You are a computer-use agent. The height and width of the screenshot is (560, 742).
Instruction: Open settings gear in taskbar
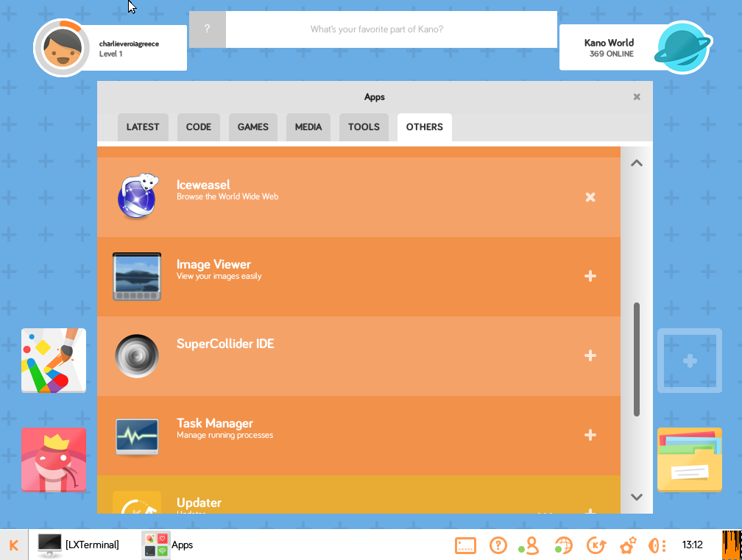tap(627, 545)
